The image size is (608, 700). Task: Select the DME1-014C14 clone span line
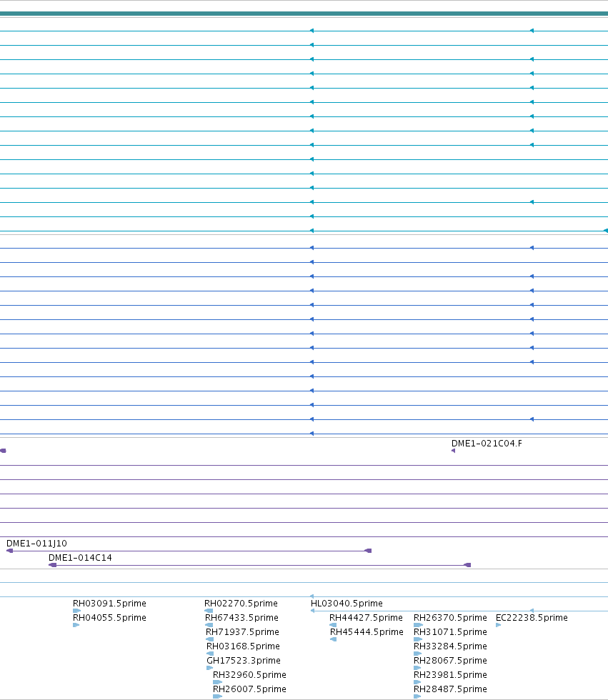[x=260, y=565]
